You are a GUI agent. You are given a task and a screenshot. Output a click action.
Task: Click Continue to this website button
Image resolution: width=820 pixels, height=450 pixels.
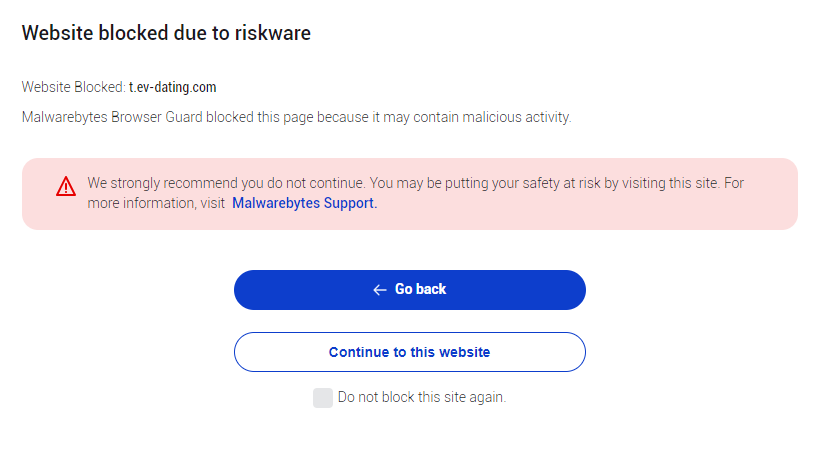409,352
